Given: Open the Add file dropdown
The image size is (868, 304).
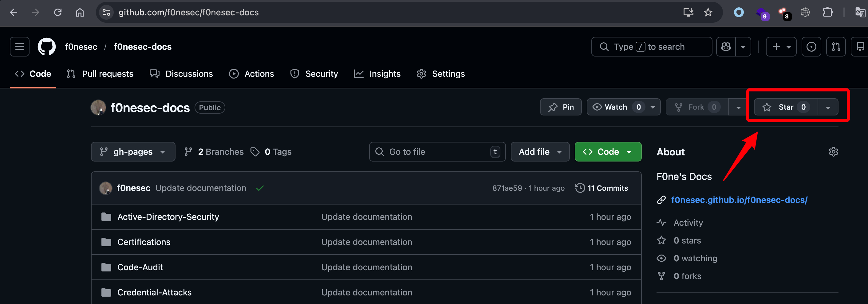Looking at the screenshot, I should point(540,152).
